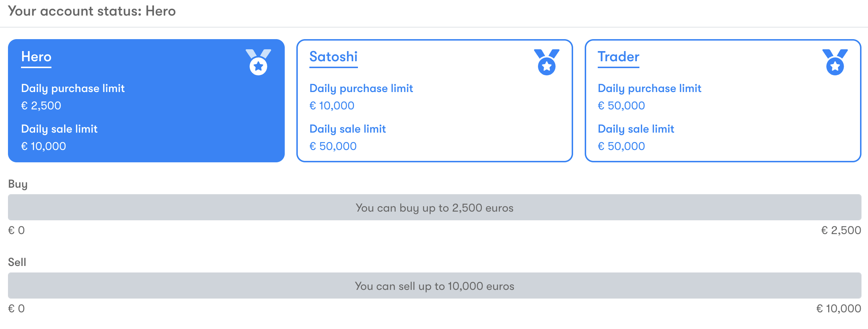Select the Satoshi card's €10,000 purchase limit
The width and height of the screenshot is (868, 329).
click(332, 106)
